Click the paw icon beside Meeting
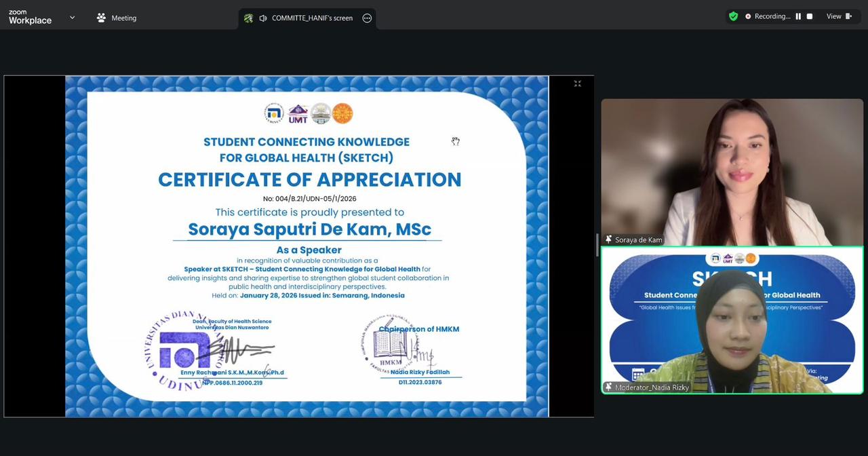868x456 pixels. click(101, 18)
